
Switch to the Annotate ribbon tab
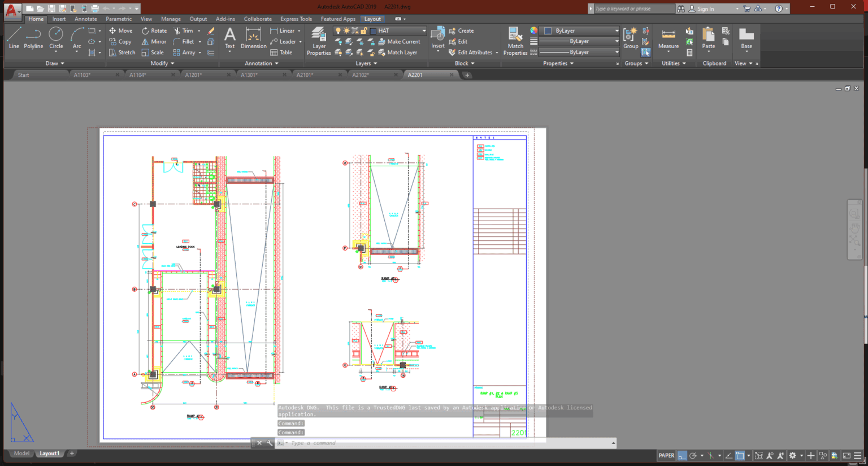pos(85,19)
